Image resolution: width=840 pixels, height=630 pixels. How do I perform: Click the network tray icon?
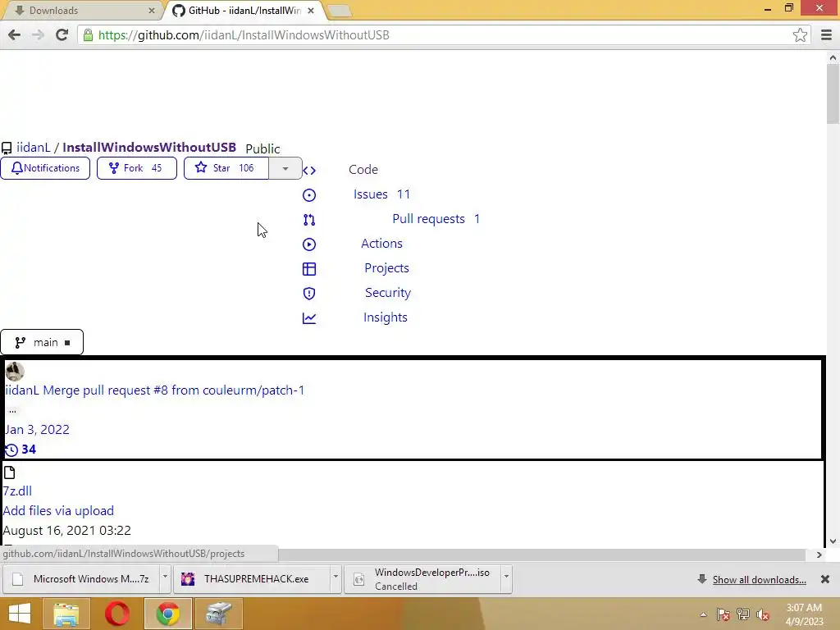click(743, 614)
